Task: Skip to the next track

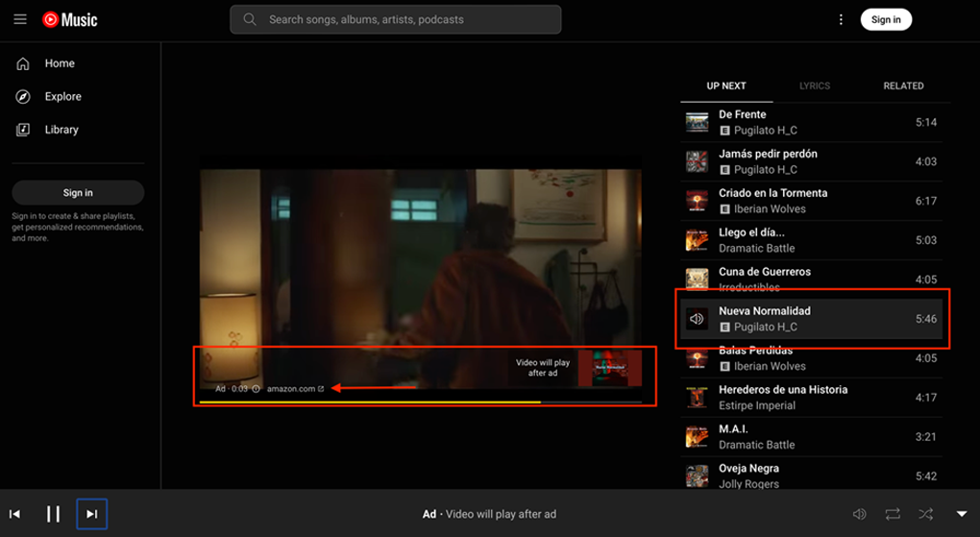Action: pos(92,514)
